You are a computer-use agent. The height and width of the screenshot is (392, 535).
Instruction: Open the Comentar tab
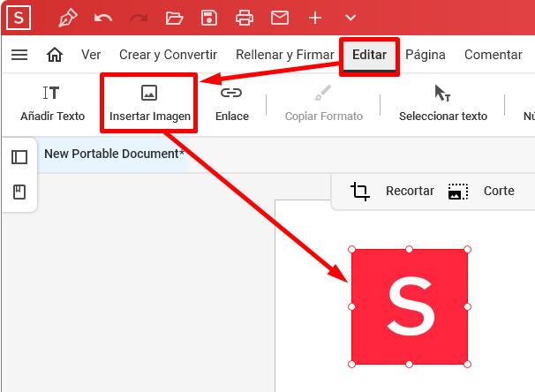493,55
